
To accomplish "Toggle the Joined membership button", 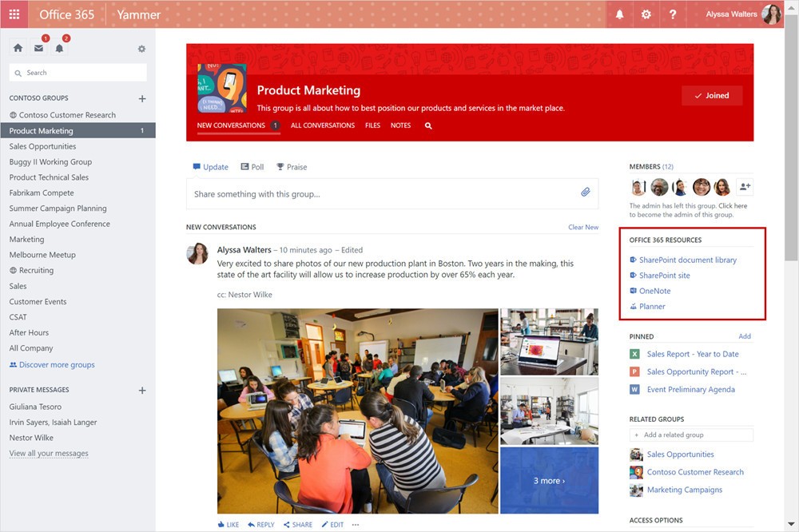I will 712,95.
